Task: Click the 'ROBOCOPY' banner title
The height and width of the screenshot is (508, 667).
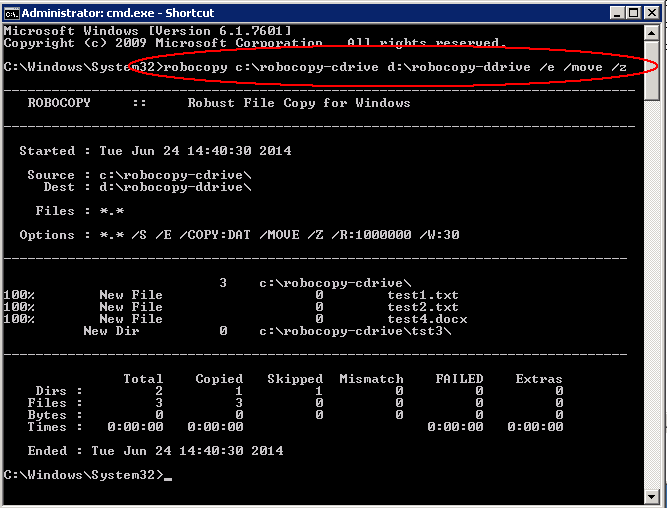Action: click(59, 103)
